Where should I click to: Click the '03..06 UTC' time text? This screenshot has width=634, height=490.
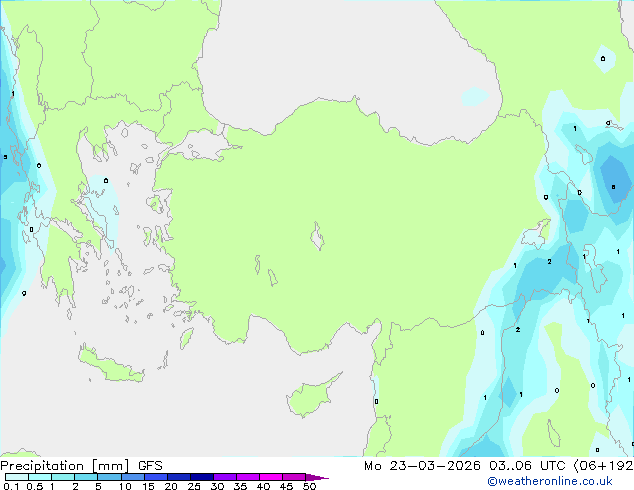526,466
